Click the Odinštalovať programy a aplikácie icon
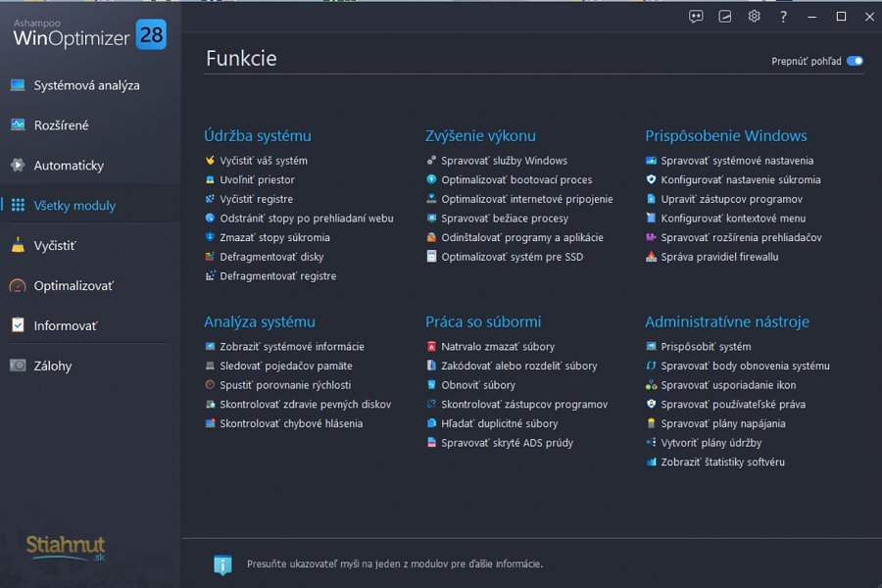882x588 pixels. click(x=431, y=237)
